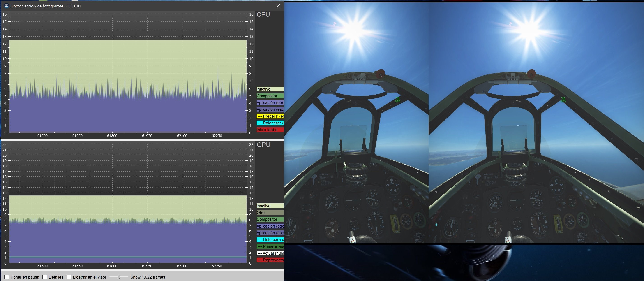Click the CPU 'Compositor' legend entry
This screenshot has height=281, width=644.
coord(270,96)
